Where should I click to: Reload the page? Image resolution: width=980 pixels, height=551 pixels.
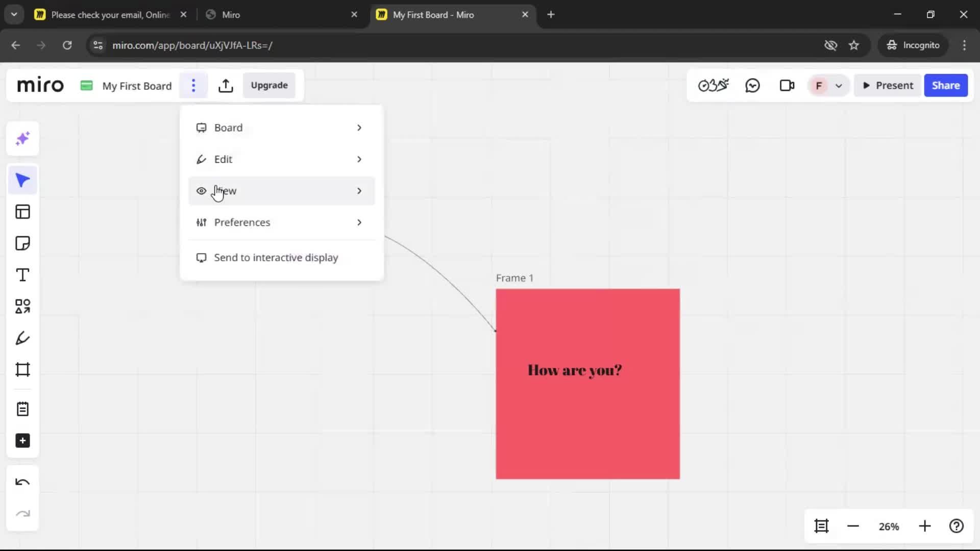67,45
